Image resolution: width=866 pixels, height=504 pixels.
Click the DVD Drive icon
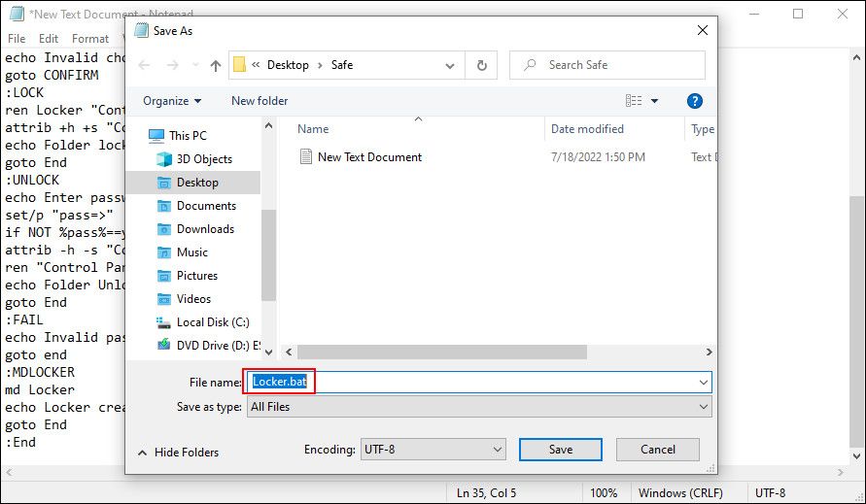[164, 345]
